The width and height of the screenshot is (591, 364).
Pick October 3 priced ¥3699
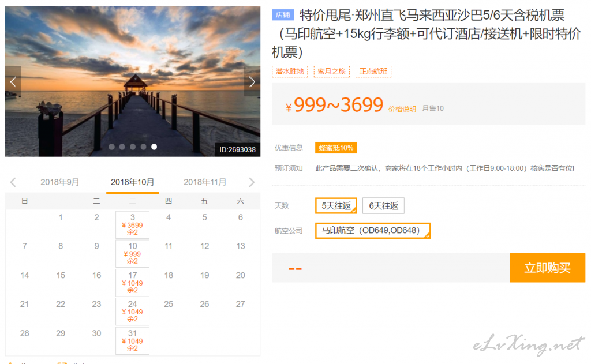[132, 224]
